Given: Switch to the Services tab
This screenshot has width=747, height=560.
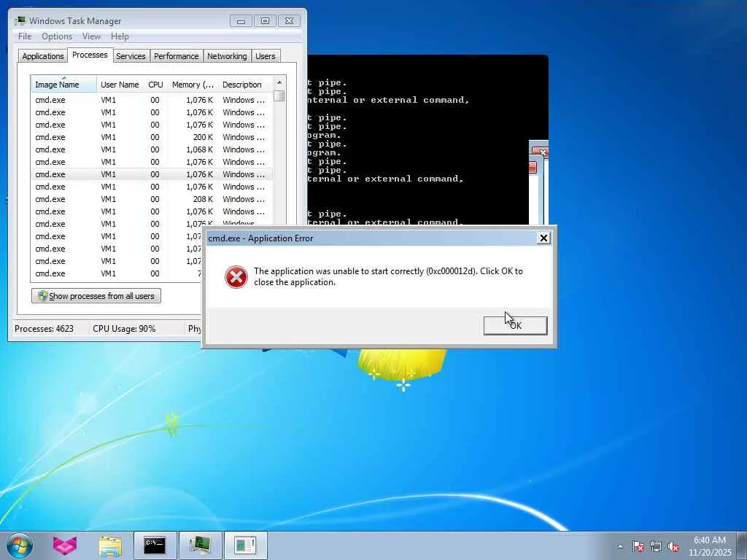Looking at the screenshot, I should click(131, 55).
